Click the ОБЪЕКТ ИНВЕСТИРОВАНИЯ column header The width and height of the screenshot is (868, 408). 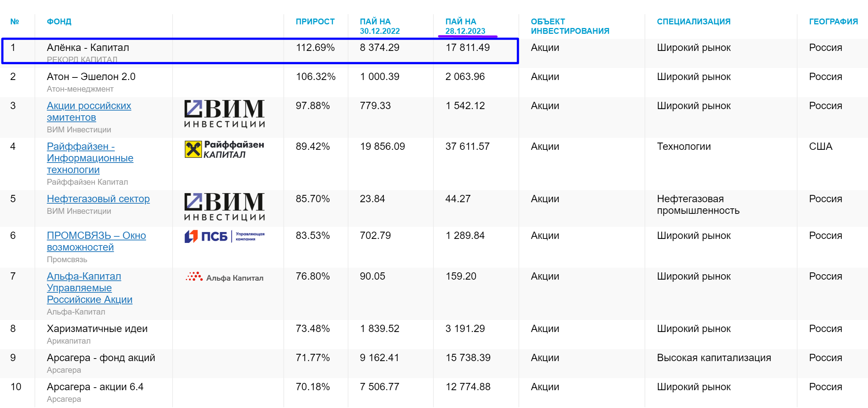pos(570,26)
